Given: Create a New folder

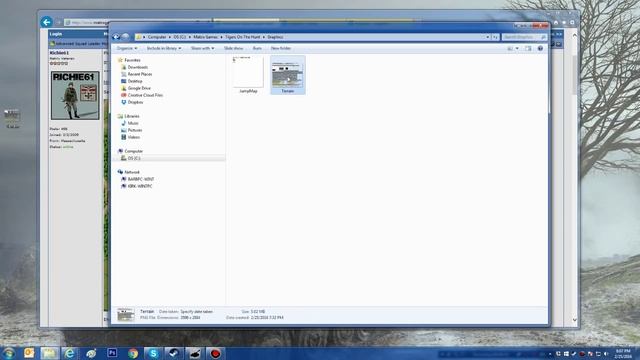Looking at the screenshot, I should click(281, 48).
